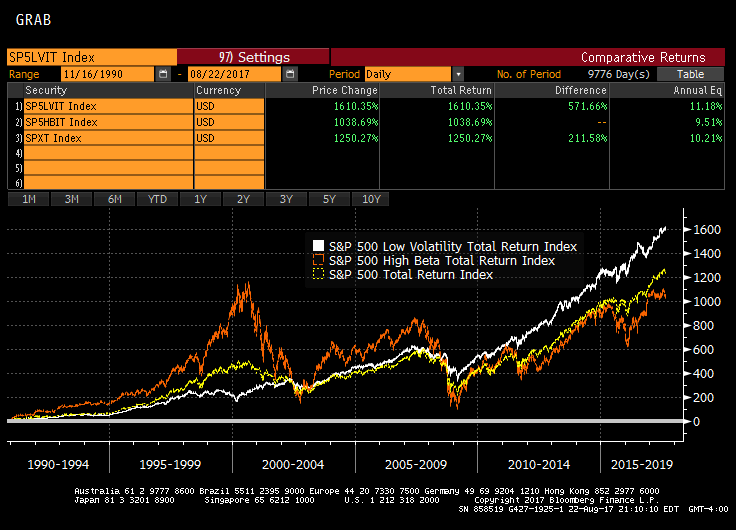Click the Total Return column header
This screenshot has height=530, width=736.
(x=461, y=90)
